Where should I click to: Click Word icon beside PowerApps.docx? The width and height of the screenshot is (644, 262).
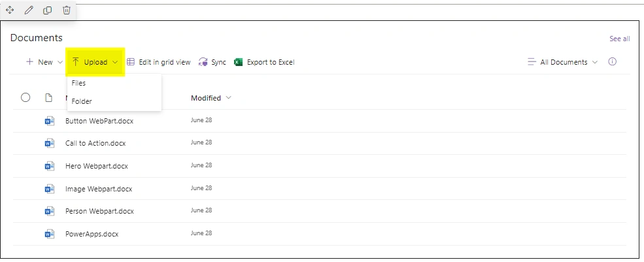tap(49, 234)
